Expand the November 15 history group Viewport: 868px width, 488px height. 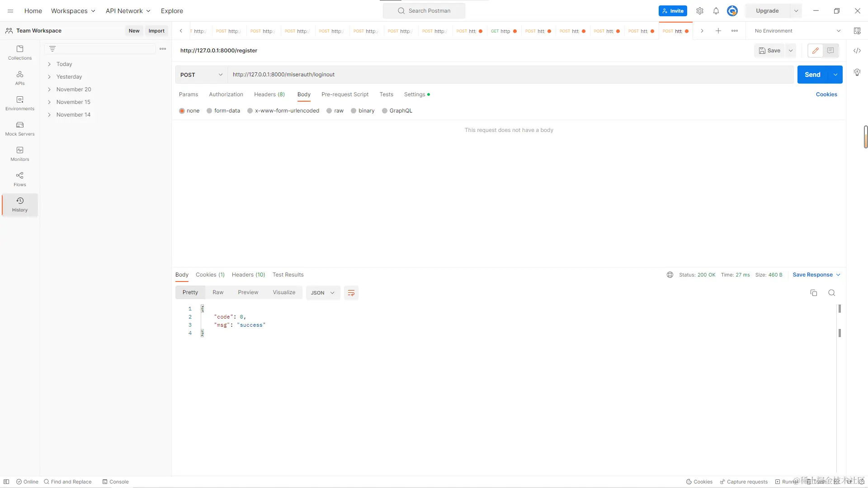pyautogui.click(x=49, y=102)
